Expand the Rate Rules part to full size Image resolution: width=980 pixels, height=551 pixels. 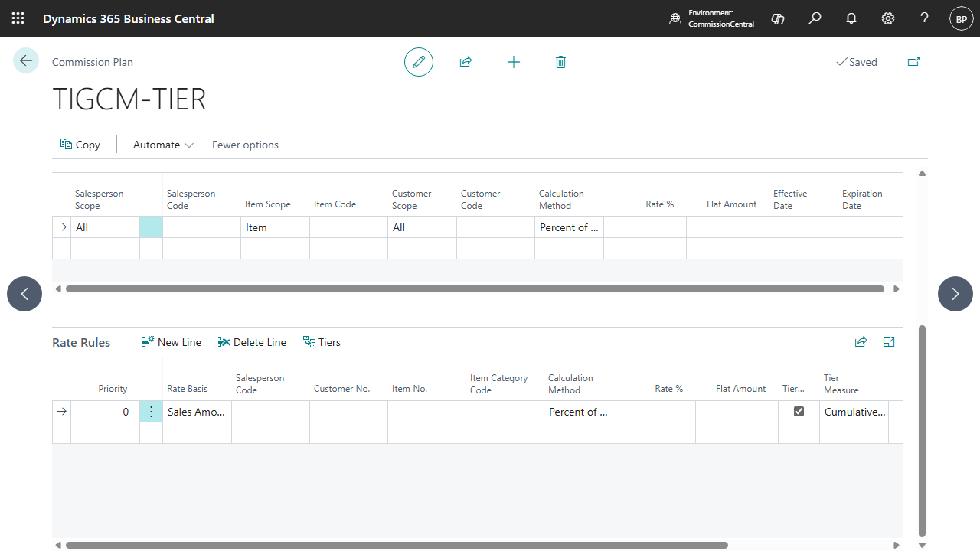(x=889, y=342)
